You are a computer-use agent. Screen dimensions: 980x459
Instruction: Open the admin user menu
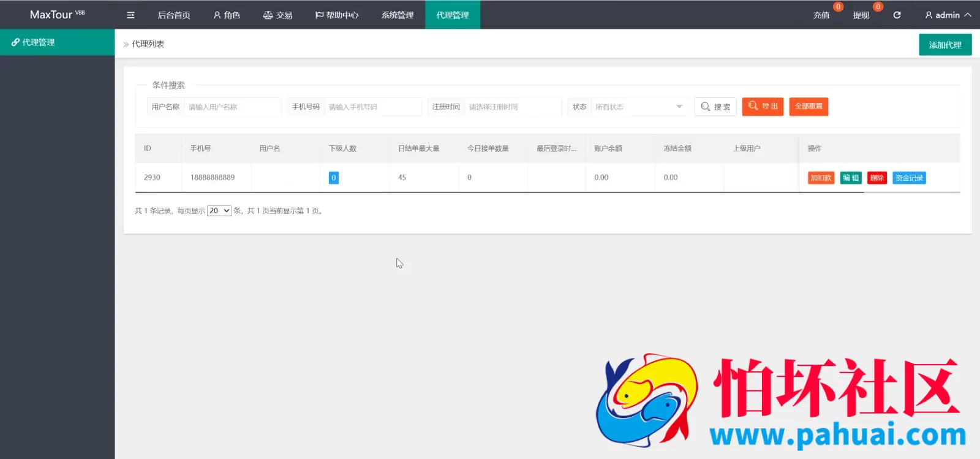948,15
